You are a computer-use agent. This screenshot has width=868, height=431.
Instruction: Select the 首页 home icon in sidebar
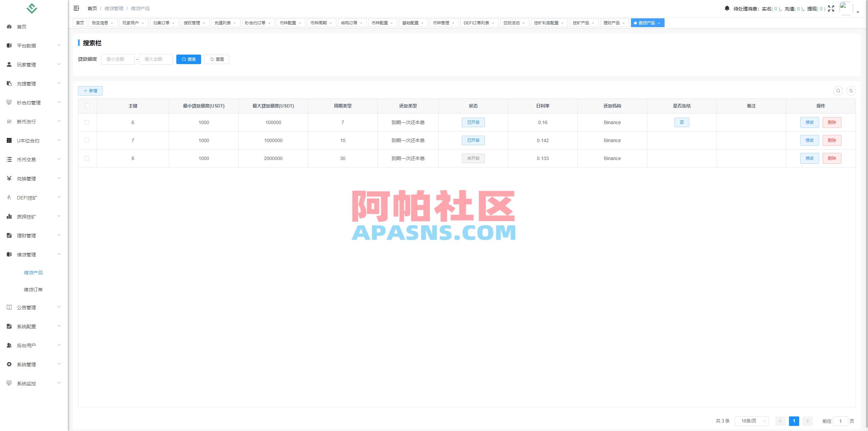point(9,26)
